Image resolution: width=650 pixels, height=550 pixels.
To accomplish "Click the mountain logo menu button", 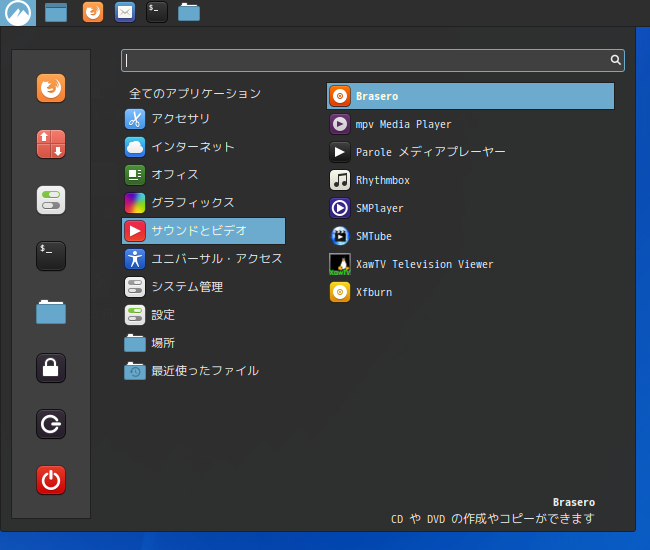I will [18, 13].
